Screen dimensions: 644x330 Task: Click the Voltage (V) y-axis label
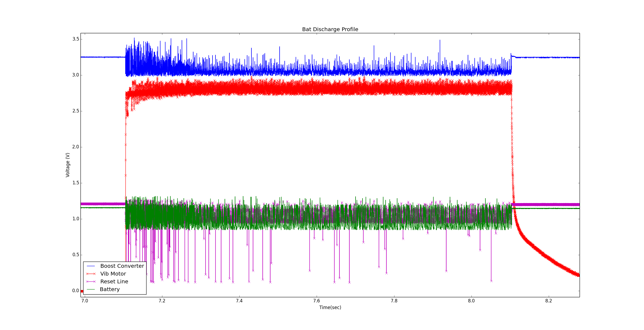pyautogui.click(x=68, y=165)
